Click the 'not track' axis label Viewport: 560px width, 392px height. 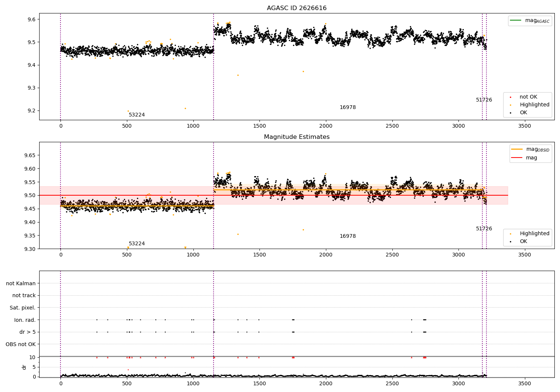click(x=24, y=296)
